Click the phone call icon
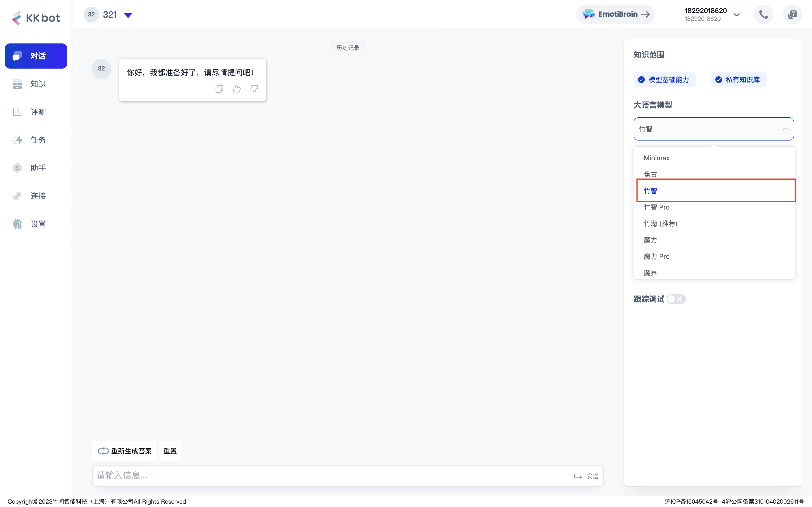Image resolution: width=812 pixels, height=507 pixels. [x=763, y=14]
